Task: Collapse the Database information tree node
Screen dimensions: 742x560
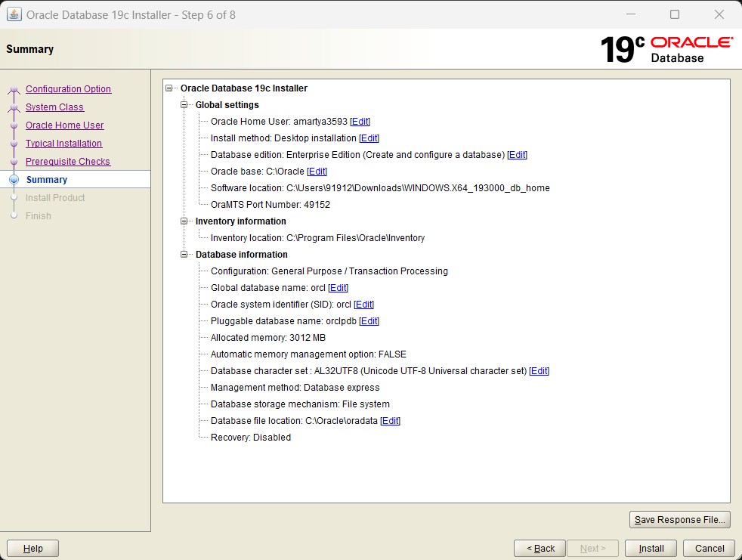Action: 184,254
